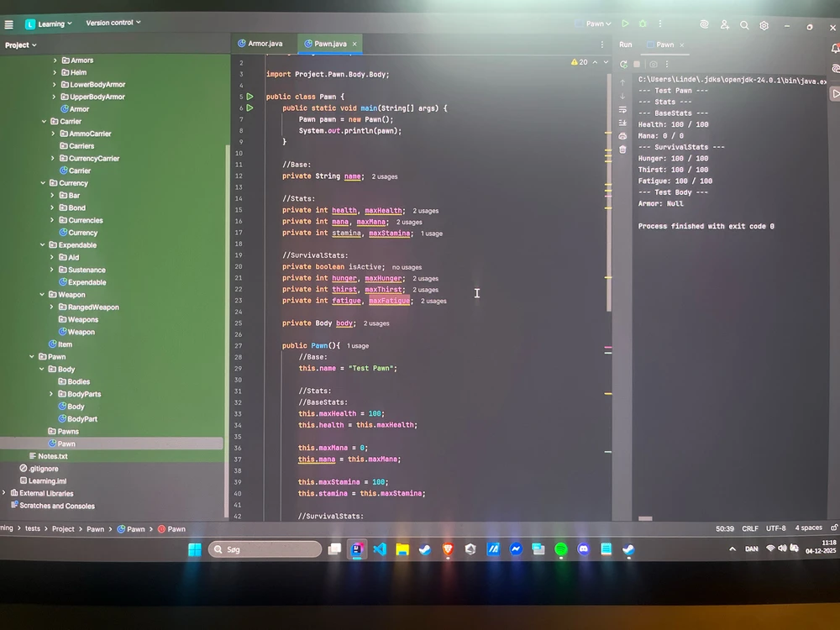Open Notes.txt in the project tree
The width and height of the screenshot is (840, 630).
(x=52, y=456)
